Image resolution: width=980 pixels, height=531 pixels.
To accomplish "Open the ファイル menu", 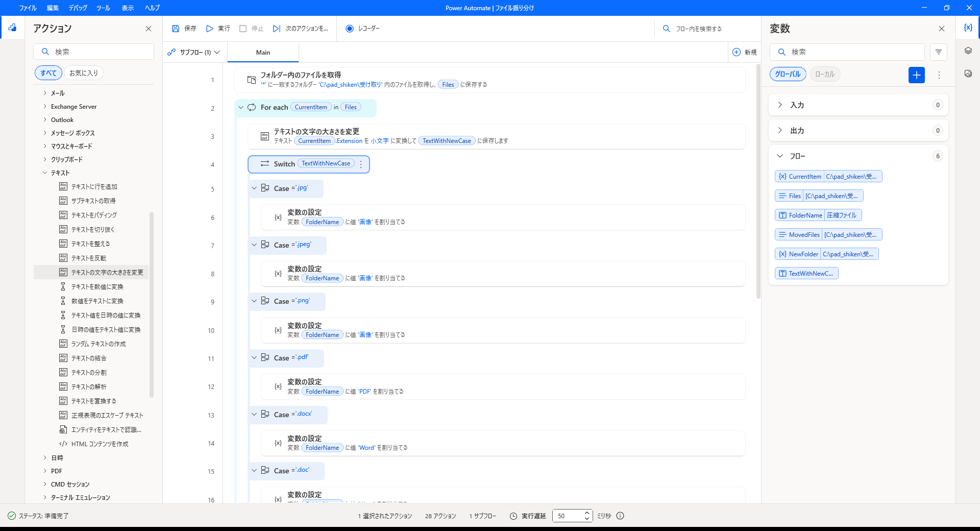I will tap(28, 8).
